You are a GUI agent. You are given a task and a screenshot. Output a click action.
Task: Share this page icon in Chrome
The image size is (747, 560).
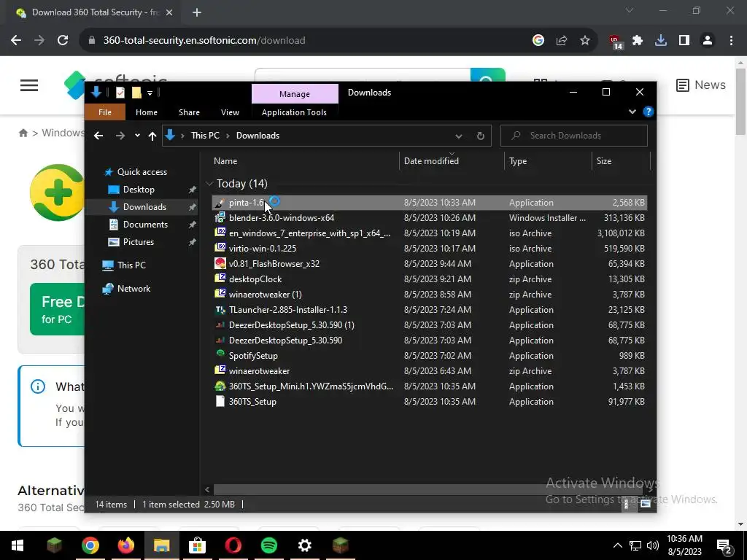562,41
